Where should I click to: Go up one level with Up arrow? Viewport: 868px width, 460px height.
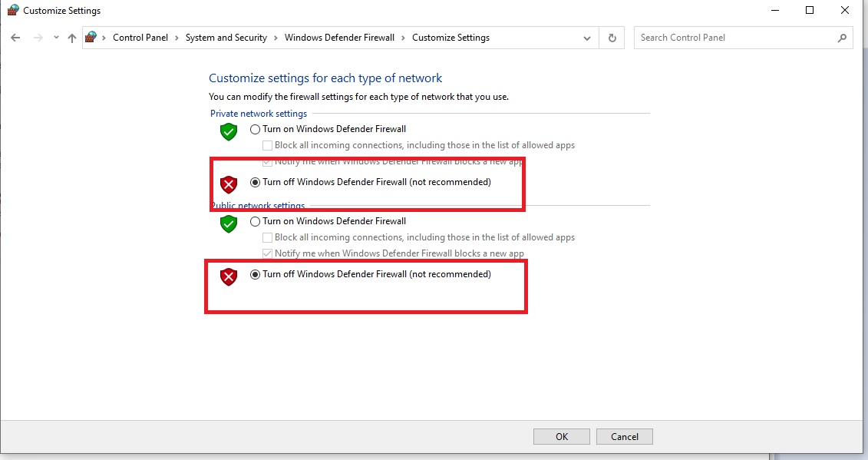pos(72,38)
